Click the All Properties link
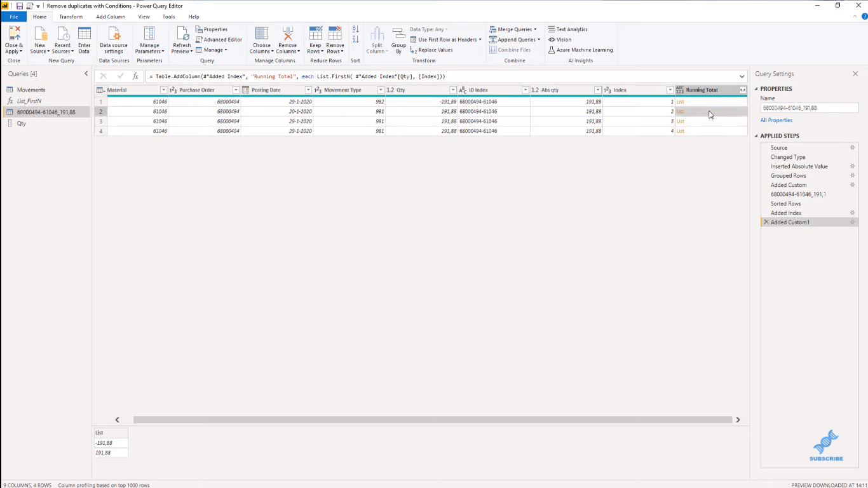 pyautogui.click(x=776, y=120)
